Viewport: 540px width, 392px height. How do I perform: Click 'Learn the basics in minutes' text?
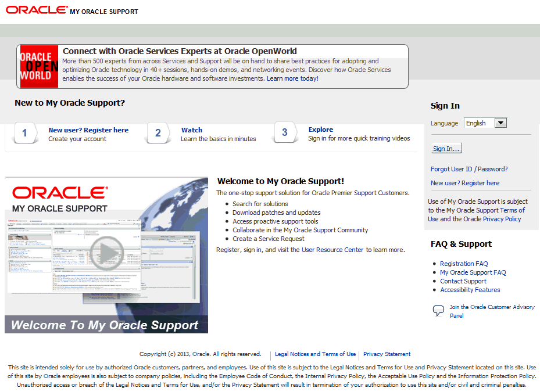219,139
